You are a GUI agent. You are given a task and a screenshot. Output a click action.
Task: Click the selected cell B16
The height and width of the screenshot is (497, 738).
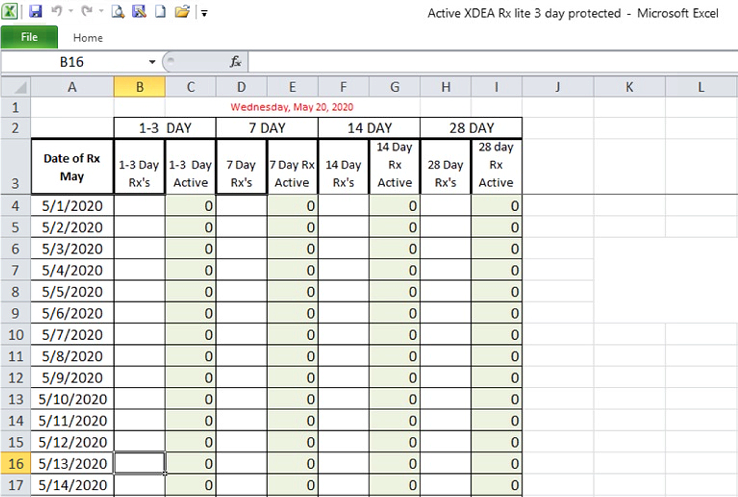[x=139, y=464]
